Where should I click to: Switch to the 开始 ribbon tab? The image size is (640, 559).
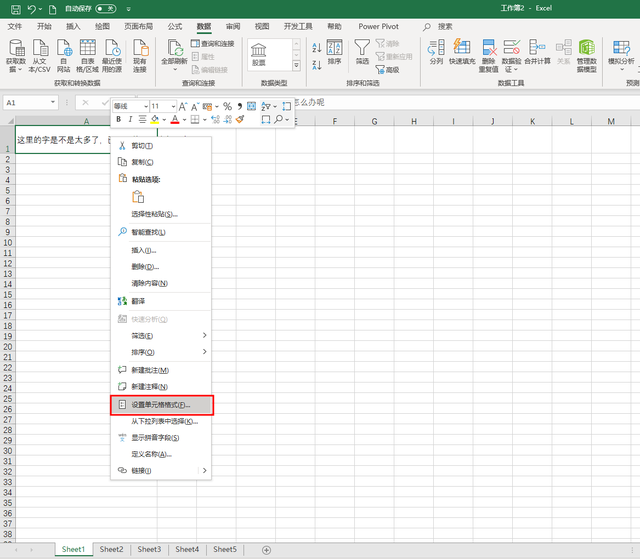(44, 27)
